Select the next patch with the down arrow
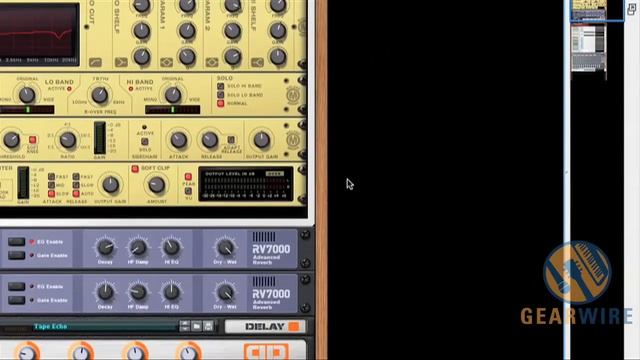Screen dimensions: 640x360 pyautogui.click(x=184, y=329)
